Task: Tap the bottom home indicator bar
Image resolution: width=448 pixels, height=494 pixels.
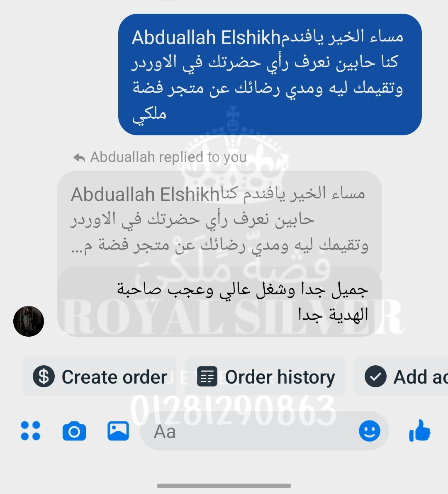Action: click(224, 486)
